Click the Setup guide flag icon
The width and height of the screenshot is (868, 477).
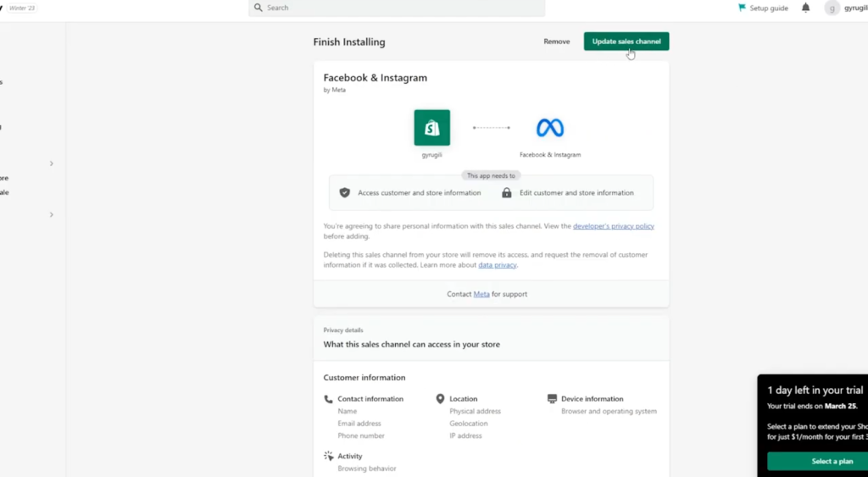click(742, 8)
